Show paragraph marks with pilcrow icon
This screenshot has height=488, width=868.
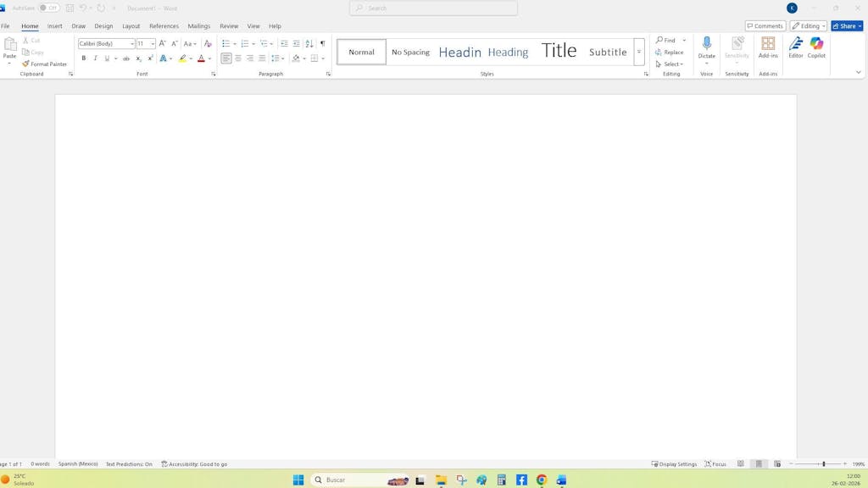point(323,43)
